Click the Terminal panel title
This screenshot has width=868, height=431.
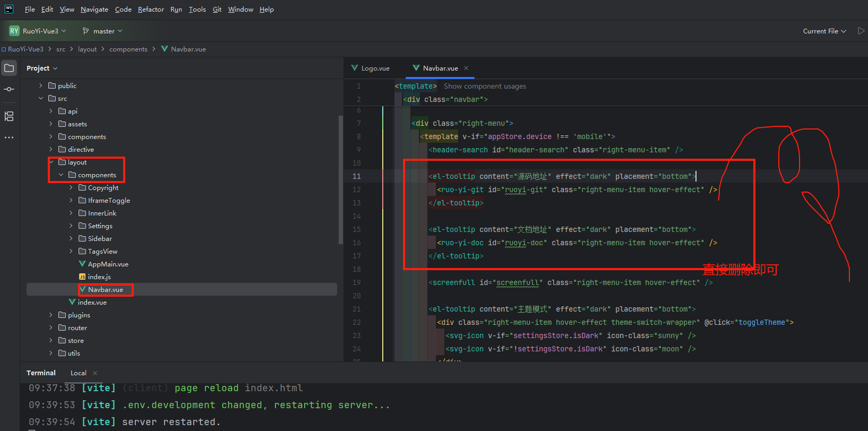coord(41,373)
